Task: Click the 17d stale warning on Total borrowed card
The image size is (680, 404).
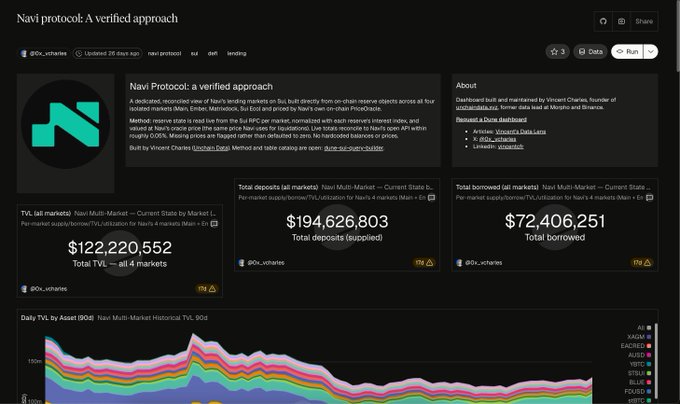Action: 642,263
